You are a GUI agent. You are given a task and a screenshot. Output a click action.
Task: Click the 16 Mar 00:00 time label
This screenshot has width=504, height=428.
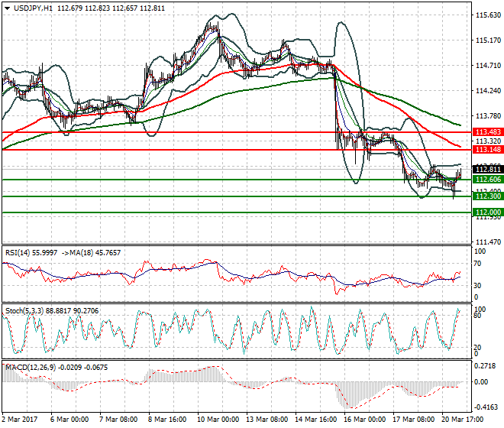pyautogui.click(x=364, y=420)
